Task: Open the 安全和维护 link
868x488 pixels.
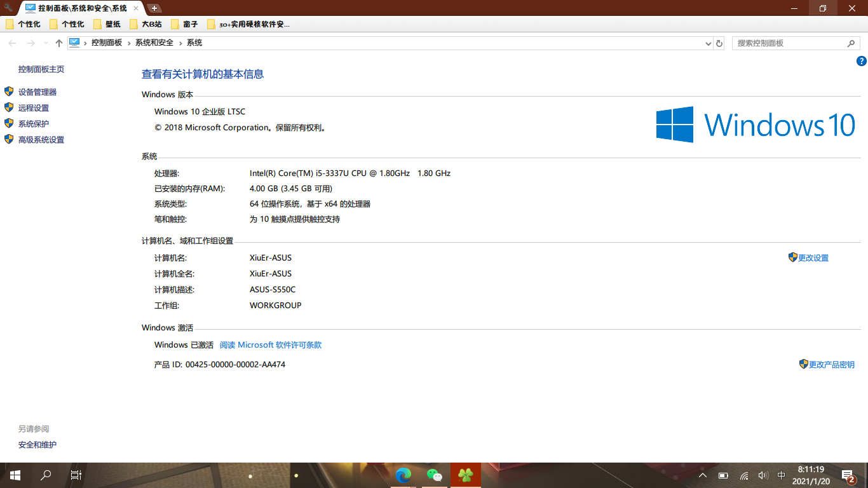Action: (x=37, y=445)
